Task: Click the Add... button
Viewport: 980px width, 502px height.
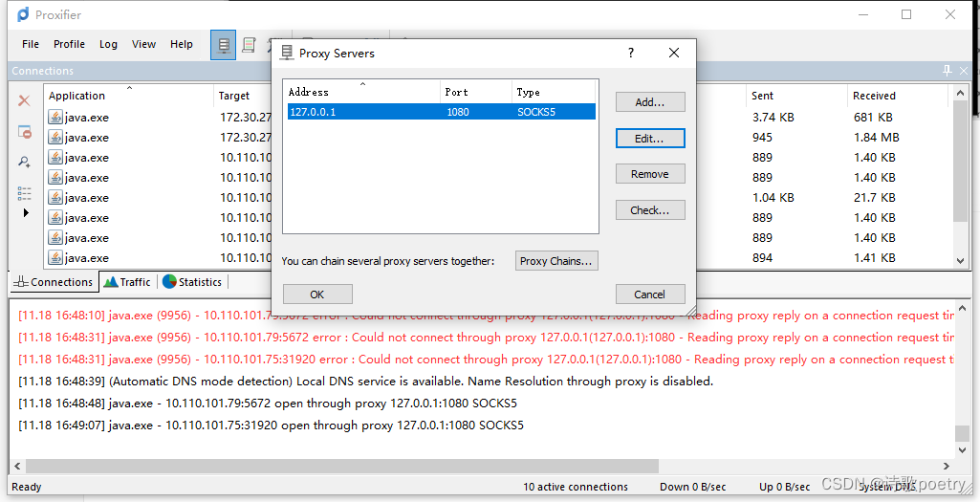Action: (x=650, y=102)
